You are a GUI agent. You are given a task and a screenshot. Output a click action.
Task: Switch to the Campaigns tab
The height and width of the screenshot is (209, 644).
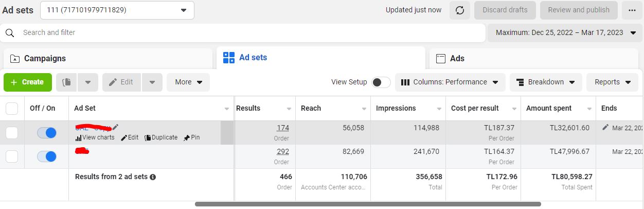108,58
